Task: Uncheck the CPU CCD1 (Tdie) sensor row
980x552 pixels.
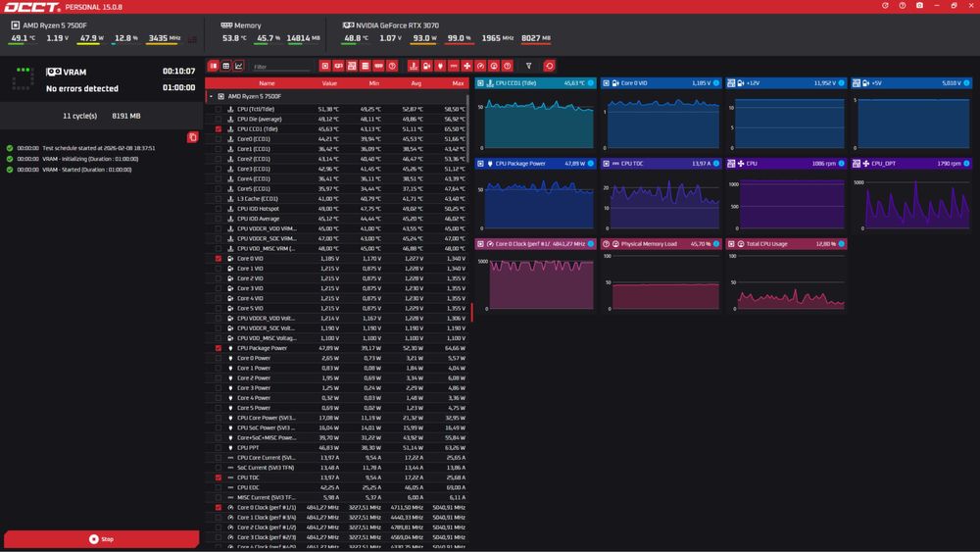Action: (x=219, y=128)
